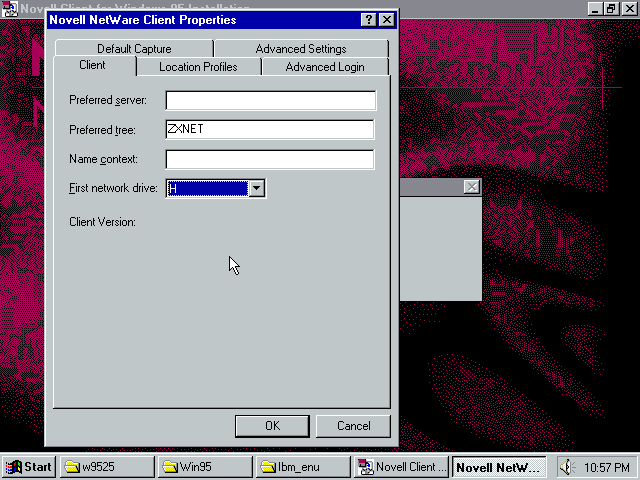Click the First network drive label

click(x=113, y=188)
